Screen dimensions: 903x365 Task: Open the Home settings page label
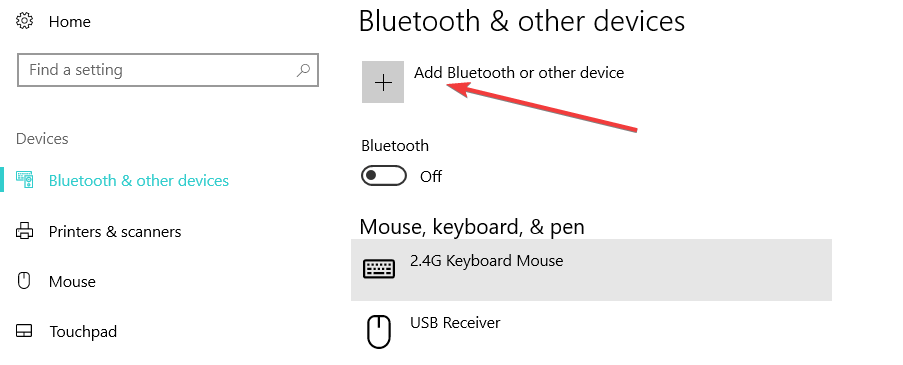click(x=70, y=22)
